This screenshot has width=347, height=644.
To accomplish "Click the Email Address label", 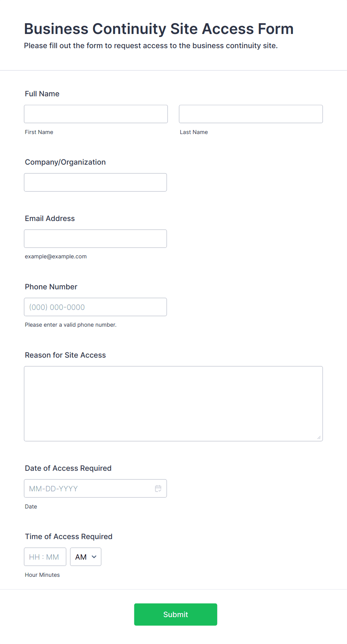I will click(x=50, y=218).
